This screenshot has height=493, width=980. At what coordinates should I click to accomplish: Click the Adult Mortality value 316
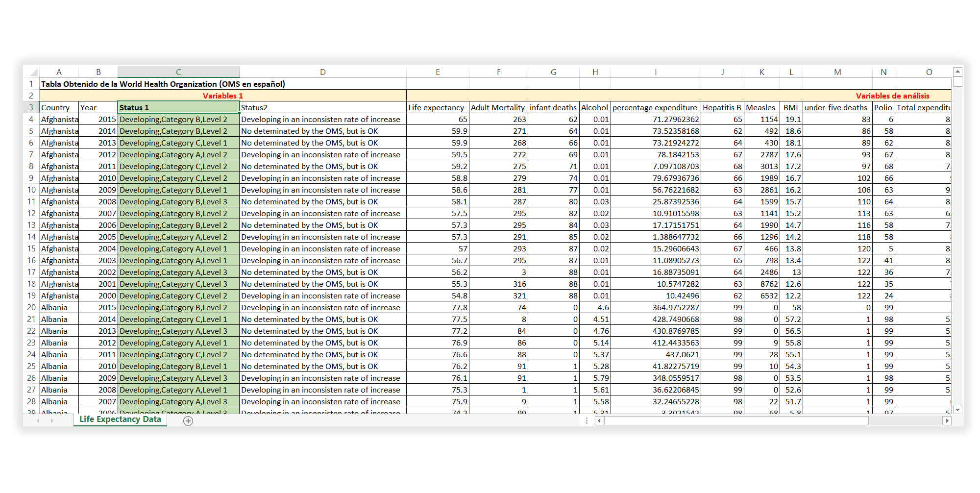tap(498, 284)
